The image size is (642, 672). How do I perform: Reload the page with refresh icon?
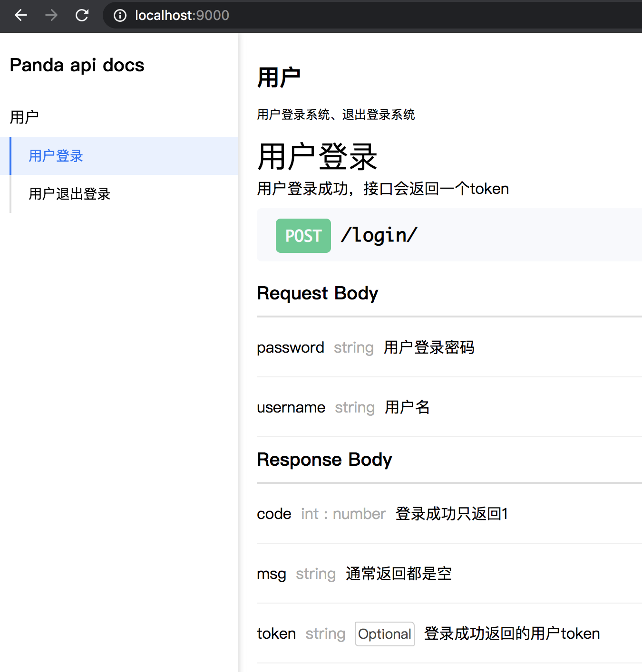coord(82,15)
